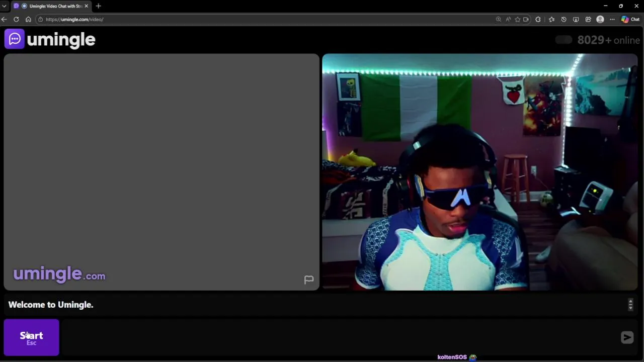Image resolution: width=644 pixels, height=362 pixels.
Task: Open the chat options menu beside Welcome message
Action: click(630, 304)
